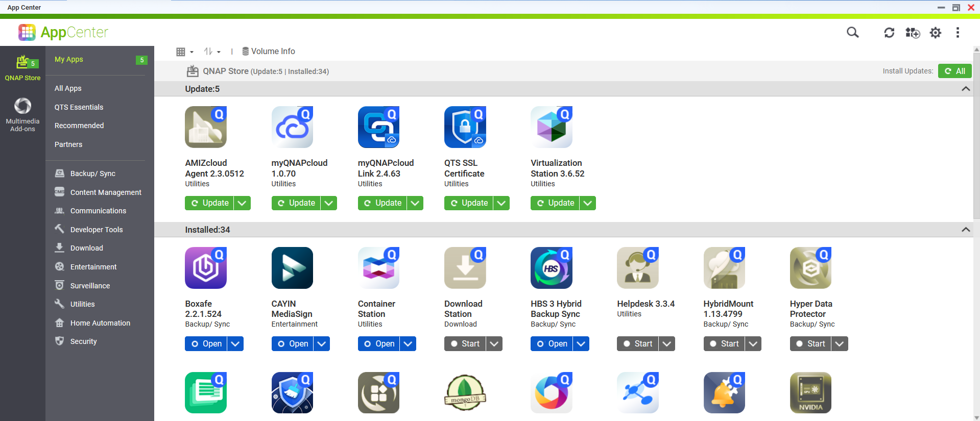Update Virtualization Station
Screen dimensions: 980x421
click(555, 203)
